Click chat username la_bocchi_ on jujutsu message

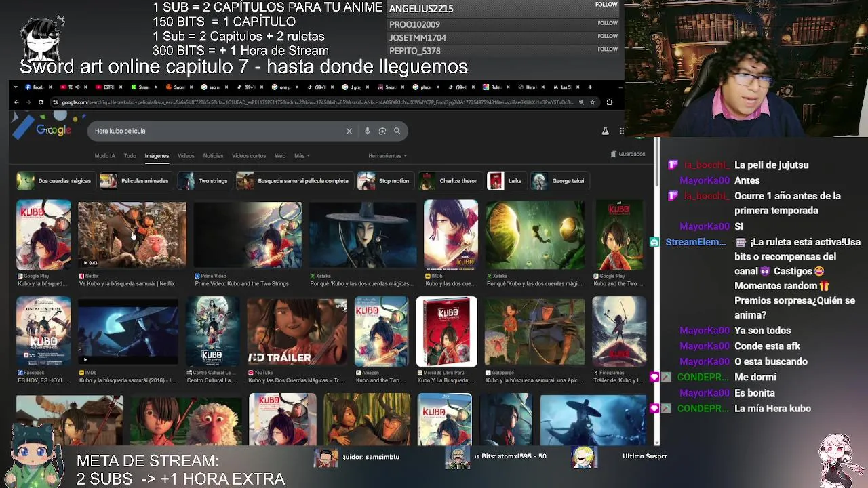tap(707, 165)
